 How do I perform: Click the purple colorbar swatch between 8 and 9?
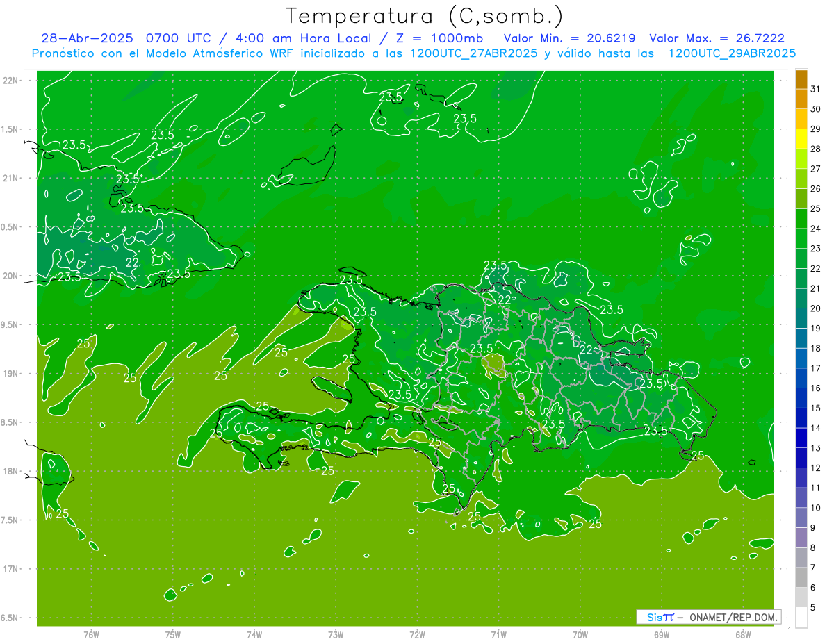801,538
